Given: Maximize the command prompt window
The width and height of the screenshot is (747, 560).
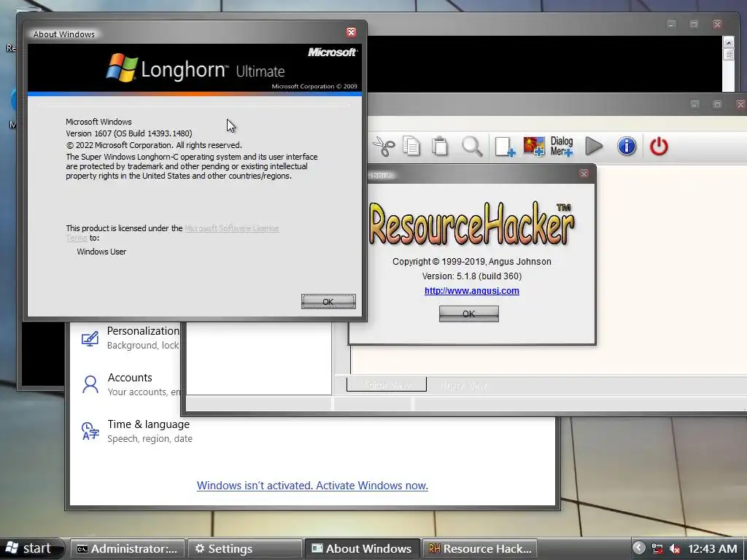Looking at the screenshot, I should (x=694, y=24).
